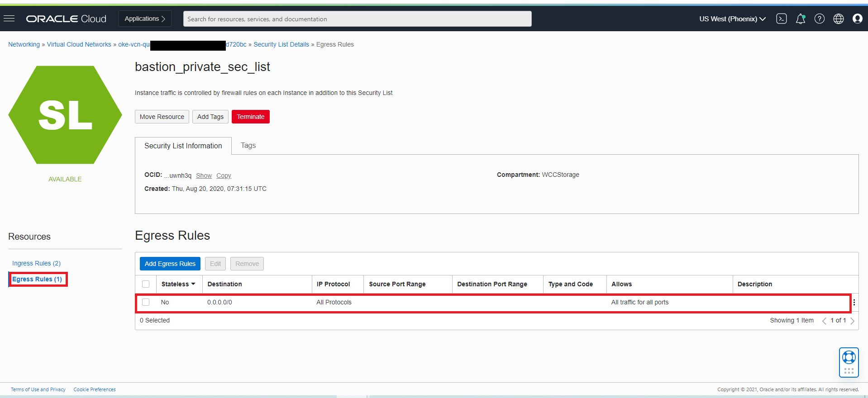Sort by Stateless column header
This screenshot has height=398, width=868.
(178, 284)
